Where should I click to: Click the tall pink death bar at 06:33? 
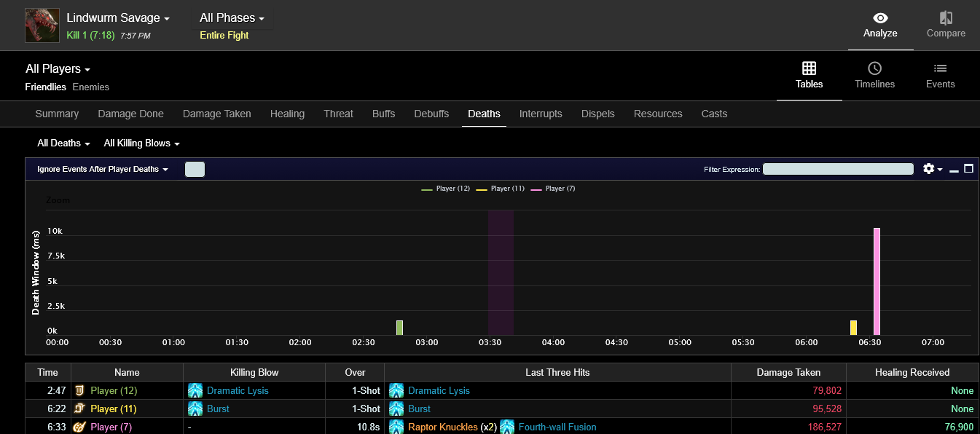click(x=877, y=281)
